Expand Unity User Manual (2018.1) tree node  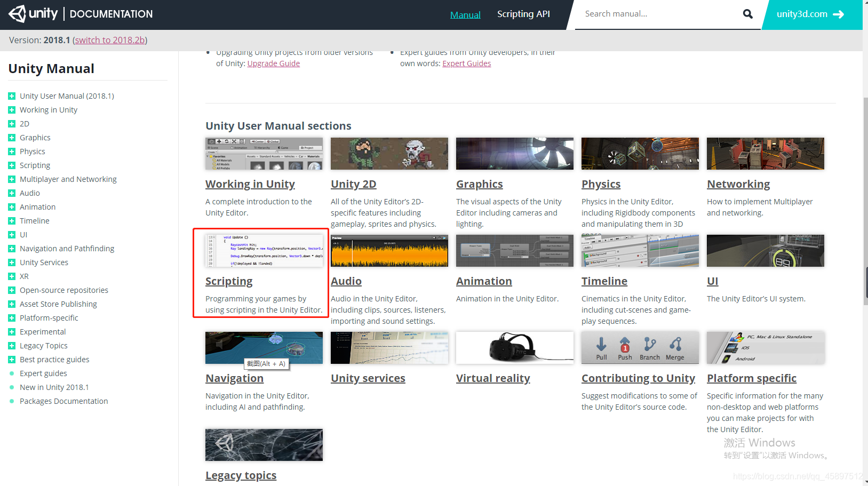click(12, 96)
